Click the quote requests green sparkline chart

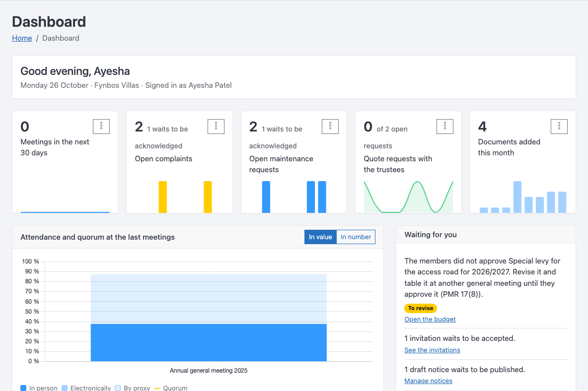[x=408, y=197]
